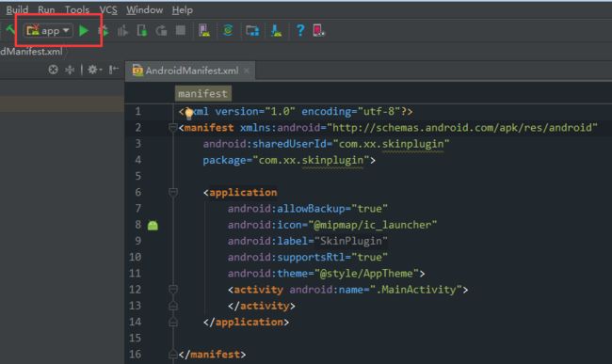
Task: Collapse the activity tag fold on line 12
Action: point(173,289)
